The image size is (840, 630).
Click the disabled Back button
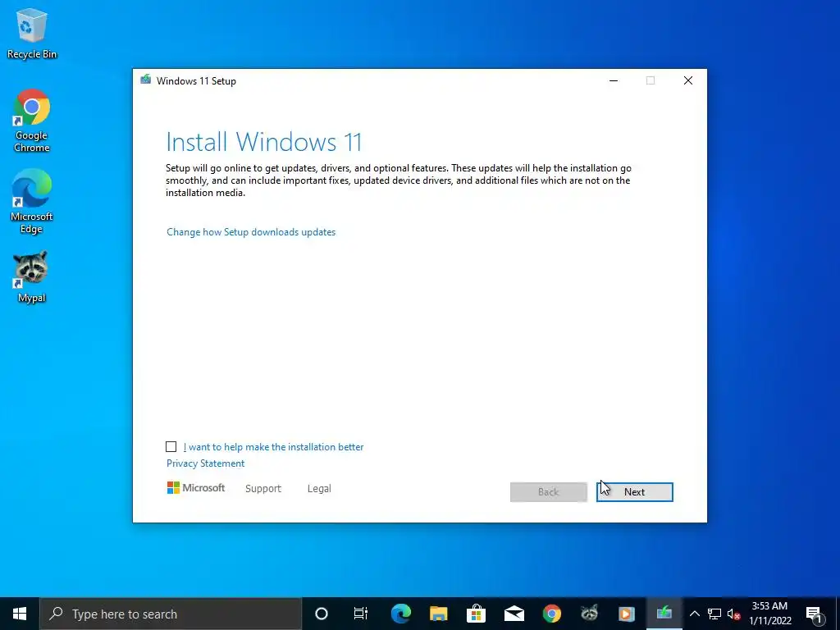549,492
